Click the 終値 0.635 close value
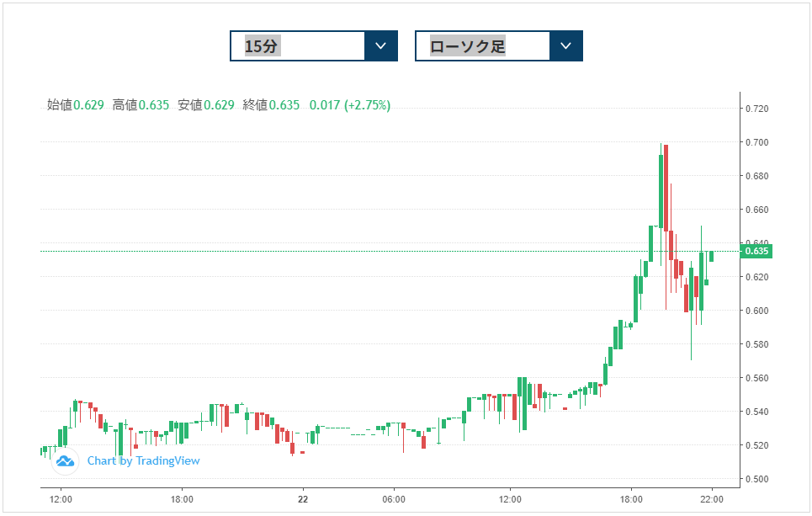This screenshot has width=812, height=516. point(271,105)
